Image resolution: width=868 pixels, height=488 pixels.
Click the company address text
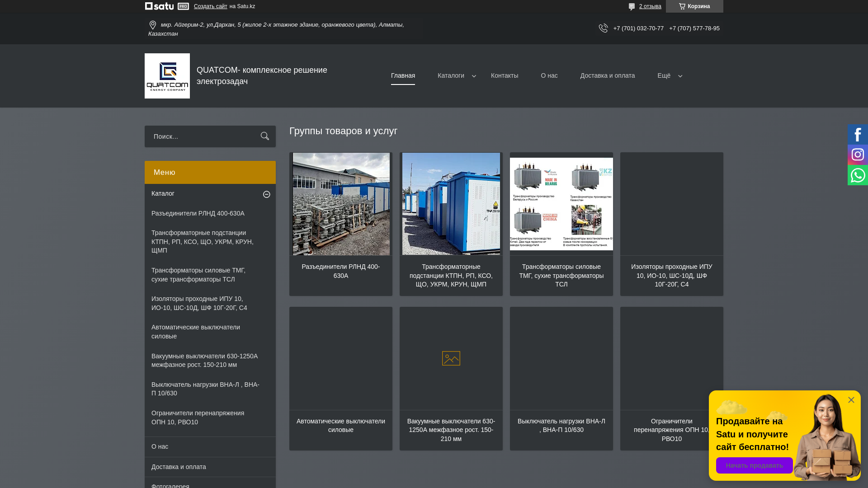(276, 29)
